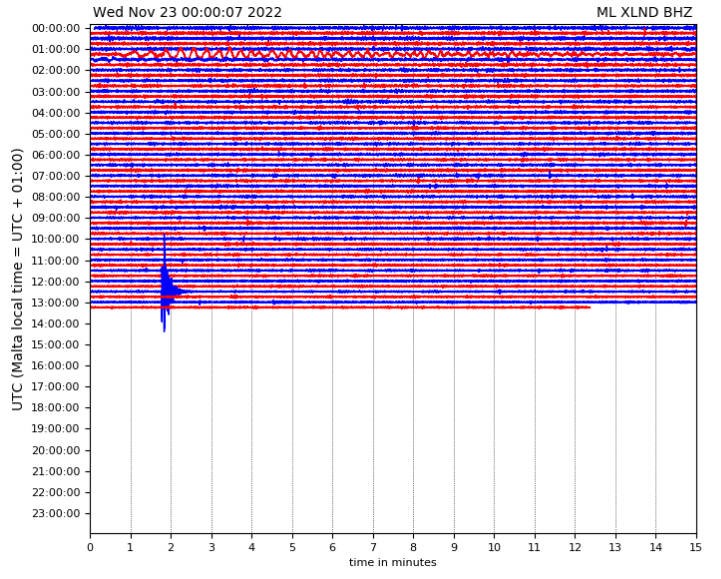Select the 22:00:00 hour tick label

[56, 493]
